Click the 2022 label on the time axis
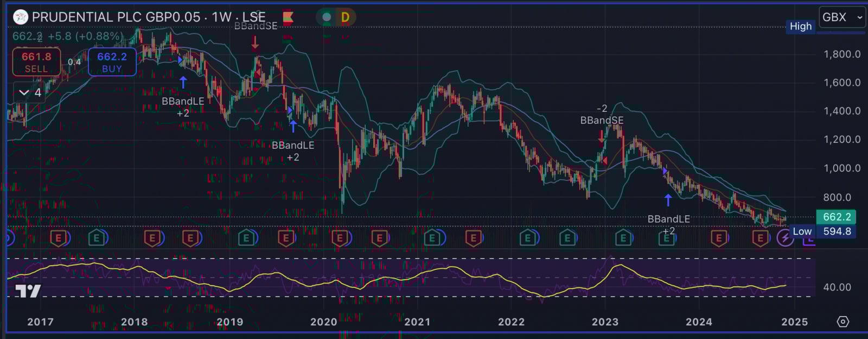Viewport: 868px width, 339px height. pos(512,322)
